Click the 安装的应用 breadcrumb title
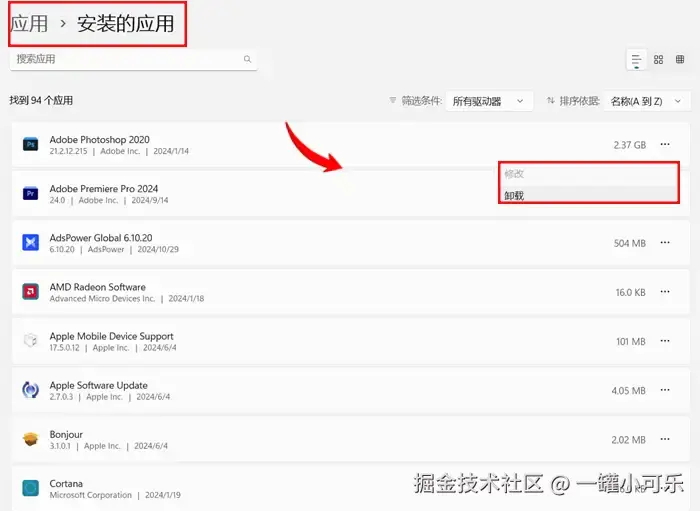 [x=125, y=24]
